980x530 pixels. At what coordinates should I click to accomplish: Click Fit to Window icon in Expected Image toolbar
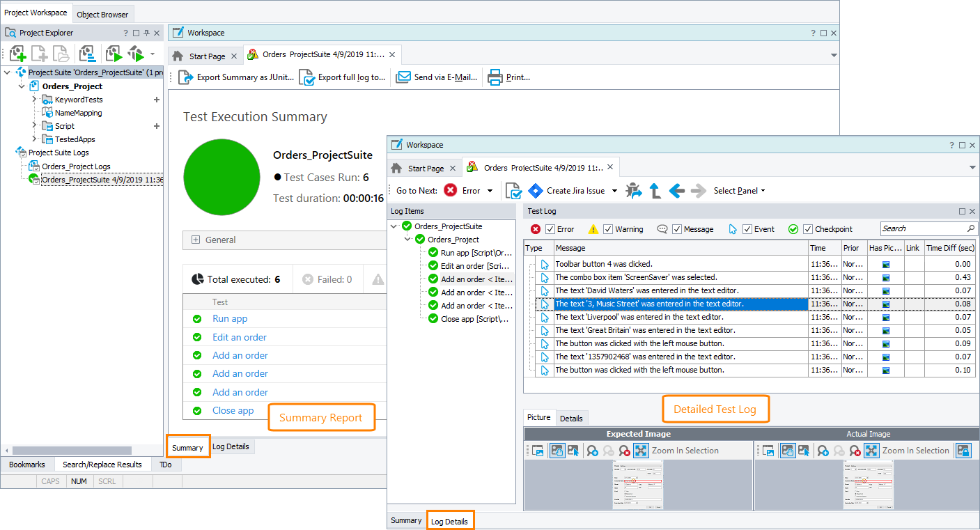point(641,451)
